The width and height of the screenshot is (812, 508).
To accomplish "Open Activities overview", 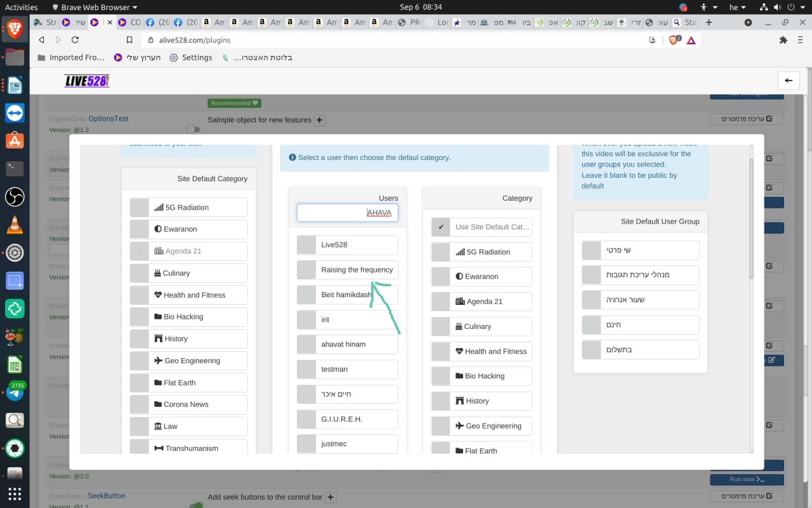I will [x=22, y=7].
